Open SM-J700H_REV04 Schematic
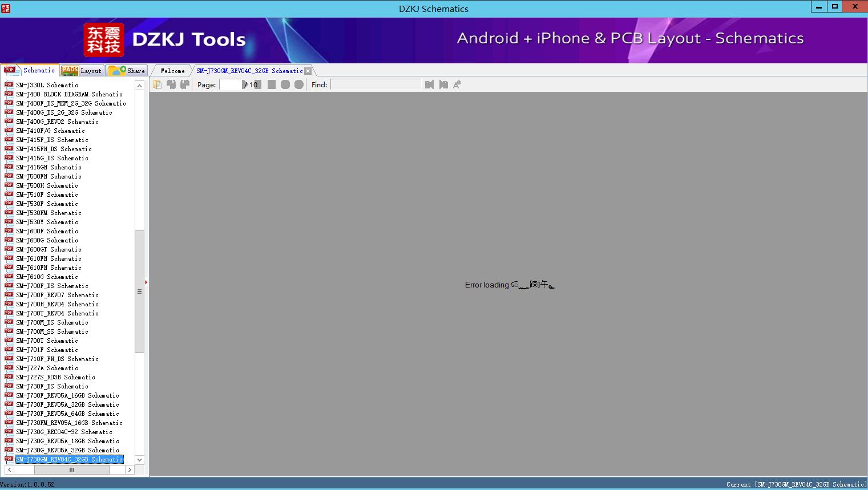The width and height of the screenshot is (868, 490). tap(58, 304)
